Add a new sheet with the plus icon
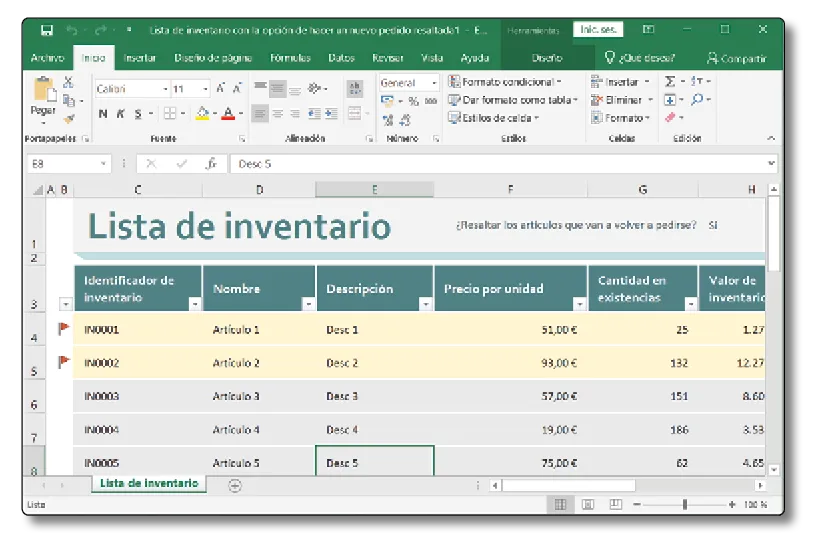Viewport: 823px width, 543px height. pyautogui.click(x=235, y=485)
